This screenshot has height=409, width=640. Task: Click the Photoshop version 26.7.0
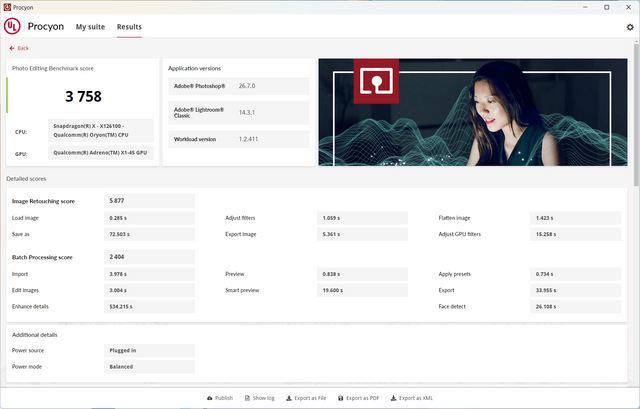pos(247,86)
